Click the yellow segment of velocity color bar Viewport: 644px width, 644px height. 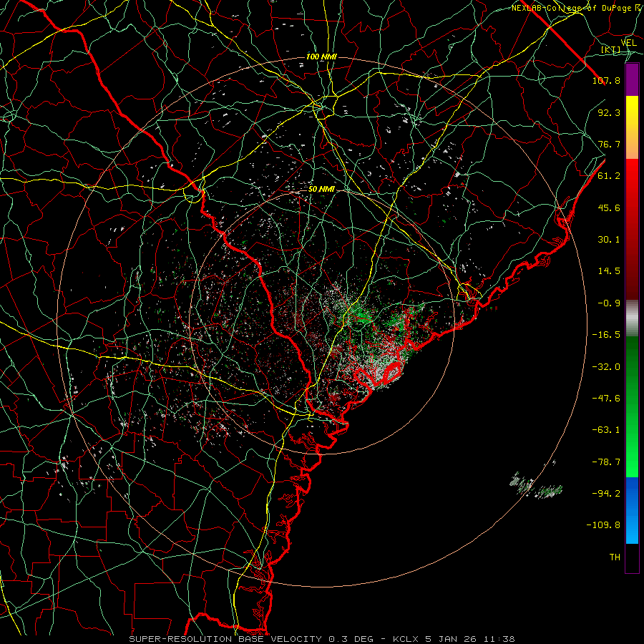pyautogui.click(x=632, y=127)
